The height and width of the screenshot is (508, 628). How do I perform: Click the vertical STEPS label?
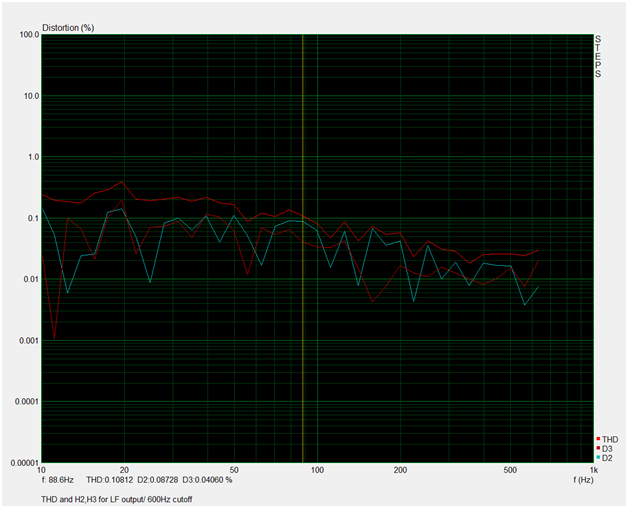tap(598, 57)
